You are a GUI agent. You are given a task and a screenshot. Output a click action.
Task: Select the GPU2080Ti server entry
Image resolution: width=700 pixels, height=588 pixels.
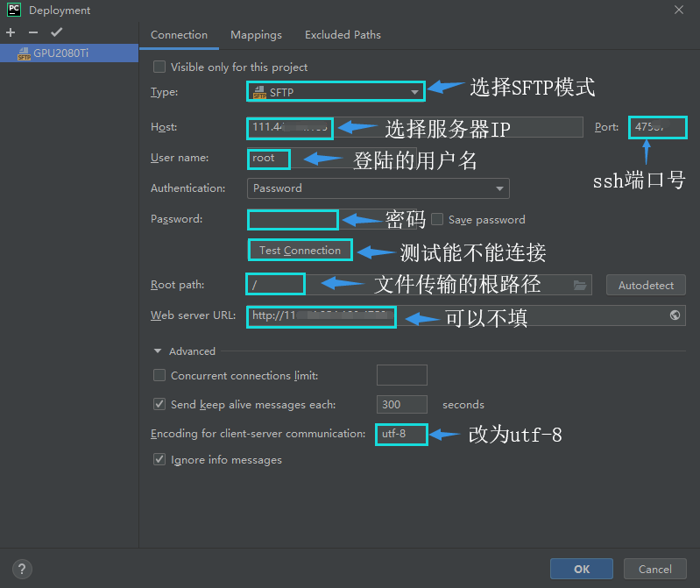click(x=60, y=53)
